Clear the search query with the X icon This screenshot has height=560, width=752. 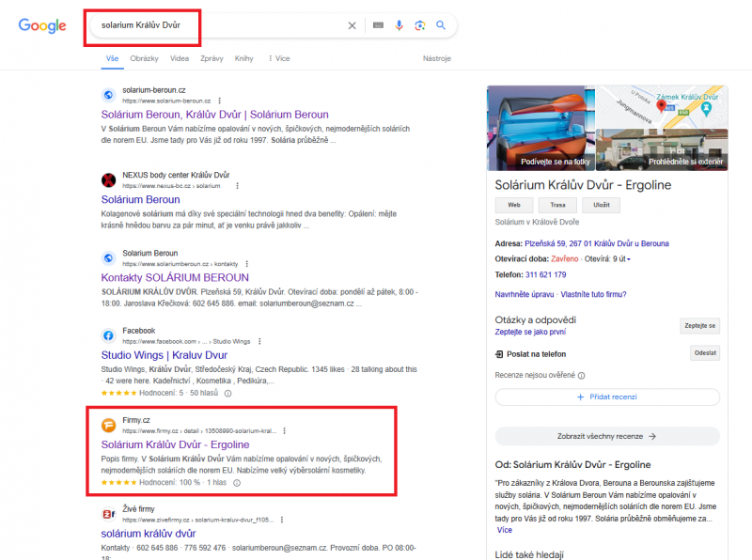point(352,25)
